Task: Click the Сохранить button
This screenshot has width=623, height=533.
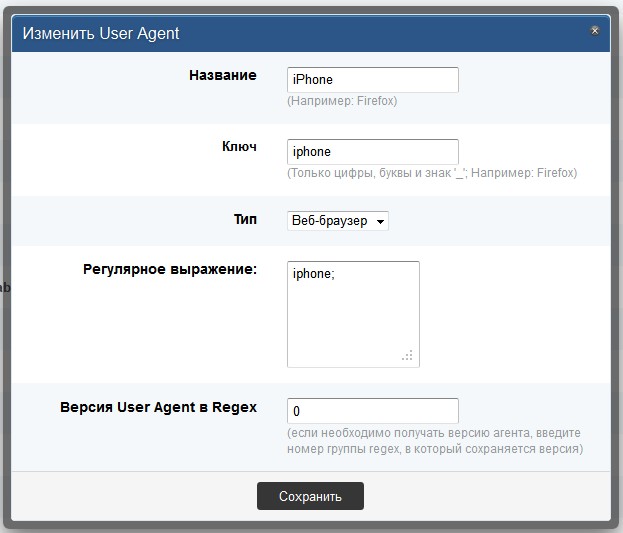Action: [310, 496]
